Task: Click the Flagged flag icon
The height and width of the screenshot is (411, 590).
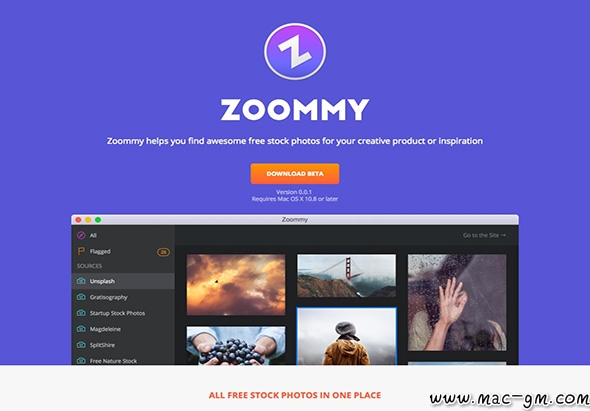Action: 81,251
